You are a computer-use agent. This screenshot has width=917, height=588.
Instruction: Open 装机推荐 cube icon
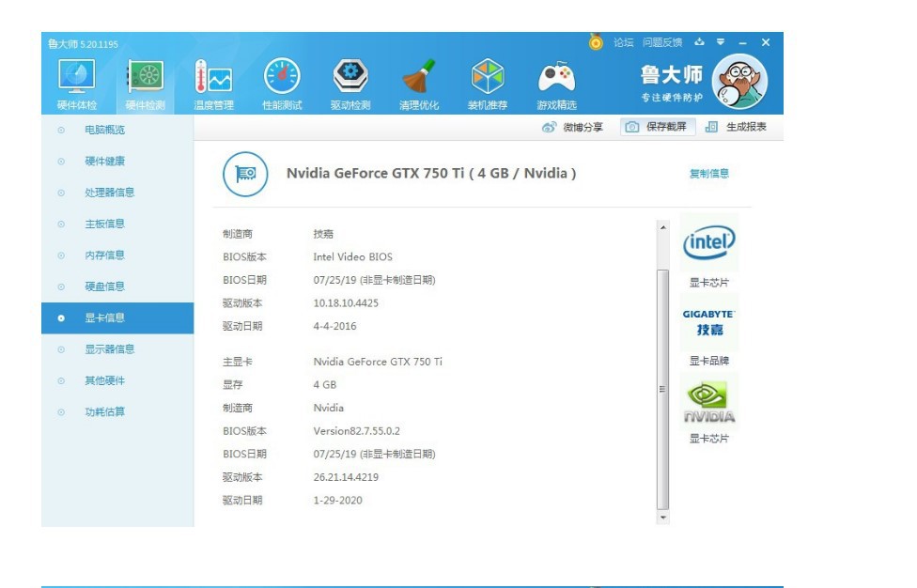tap(487, 85)
